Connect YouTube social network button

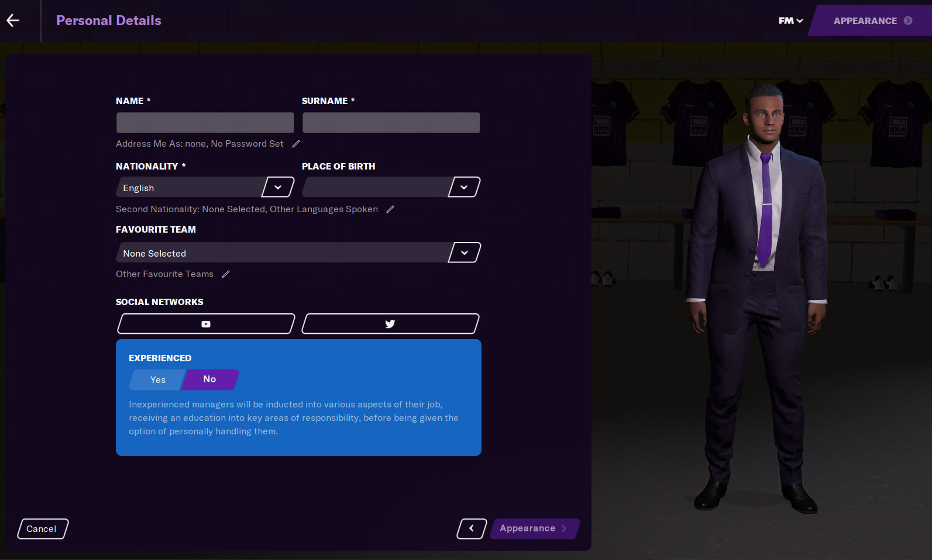[206, 324]
